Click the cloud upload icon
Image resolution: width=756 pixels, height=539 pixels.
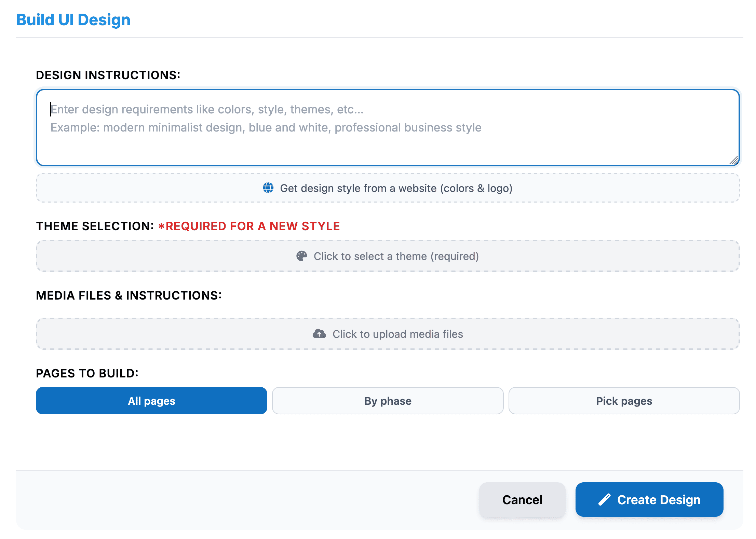click(319, 334)
